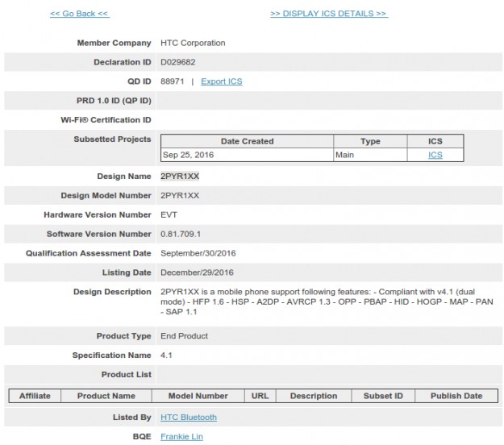Open the >> DISPLAY ICS DETAILS >> link
The width and height of the screenshot is (504, 445).
click(x=328, y=14)
